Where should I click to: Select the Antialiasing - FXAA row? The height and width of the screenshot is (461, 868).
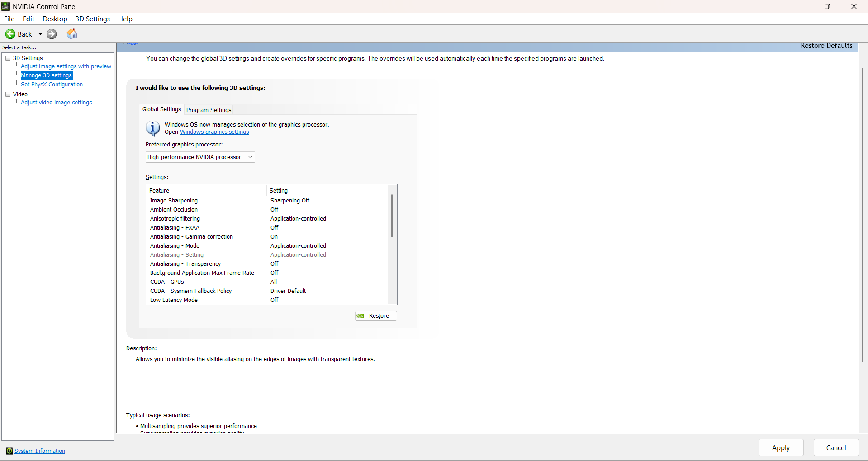click(x=267, y=228)
